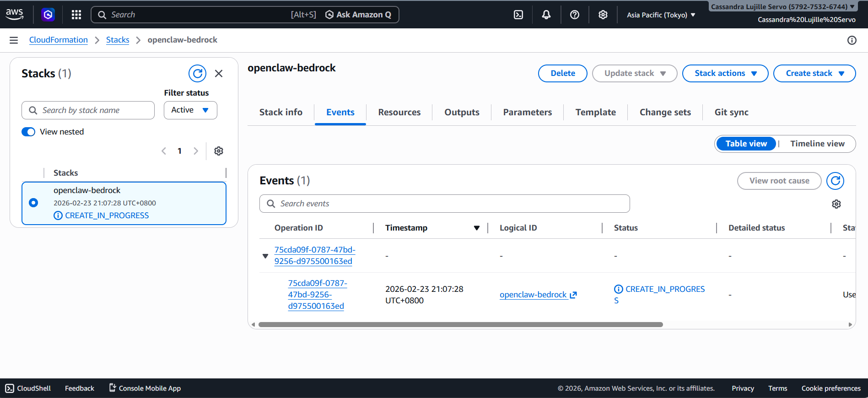Open the notifications bell
Screen dimensions: 868x398
(x=546, y=15)
